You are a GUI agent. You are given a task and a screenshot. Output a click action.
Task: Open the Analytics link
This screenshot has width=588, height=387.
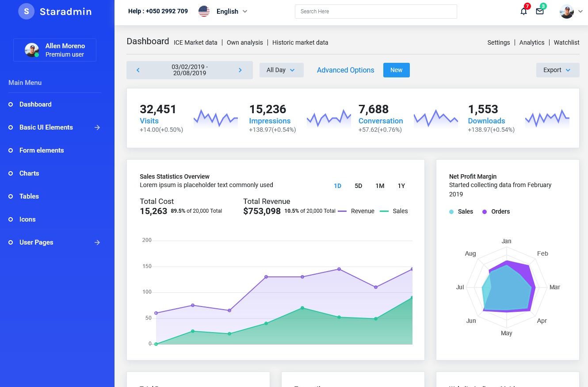(532, 42)
